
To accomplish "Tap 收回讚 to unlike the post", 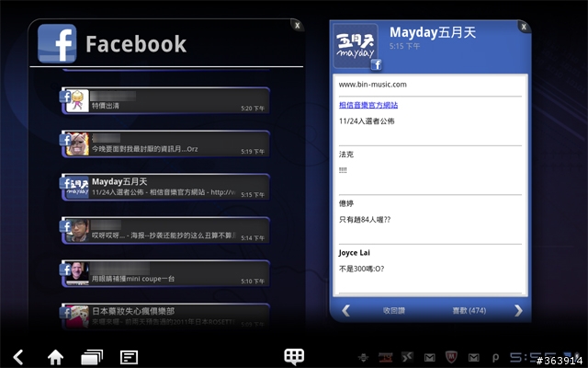I will [x=394, y=311].
